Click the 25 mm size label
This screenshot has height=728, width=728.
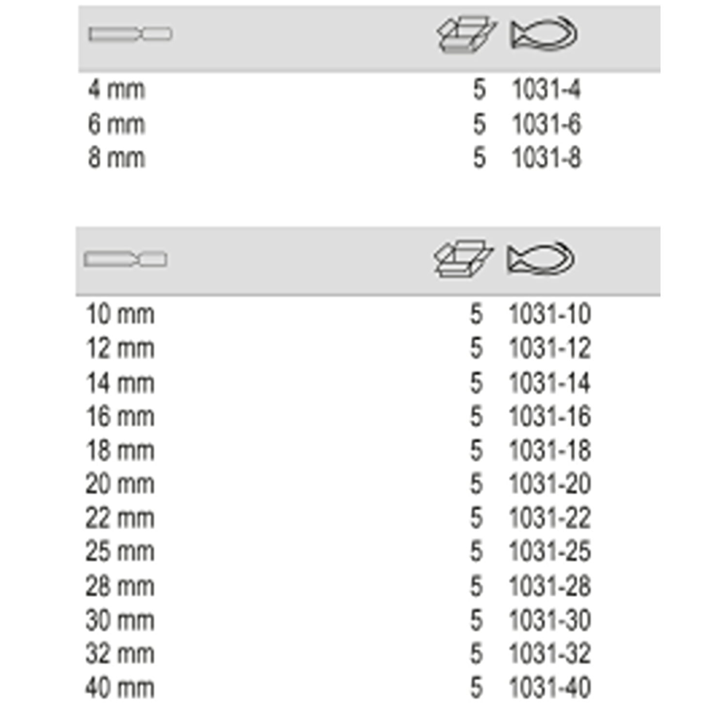click(120, 551)
